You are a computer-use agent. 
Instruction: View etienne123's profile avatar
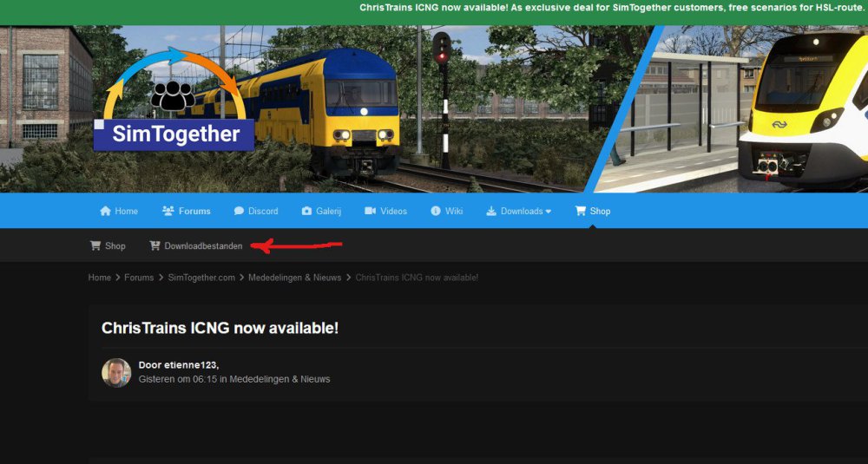coord(116,372)
